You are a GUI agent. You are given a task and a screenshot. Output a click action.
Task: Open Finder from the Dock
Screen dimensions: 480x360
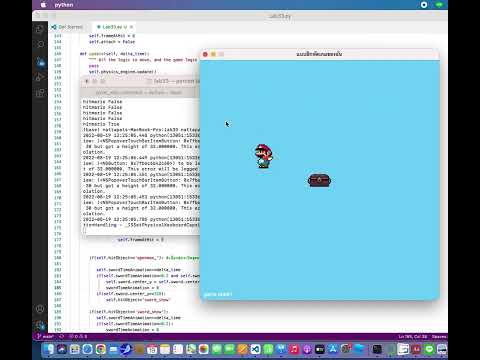click(48, 349)
